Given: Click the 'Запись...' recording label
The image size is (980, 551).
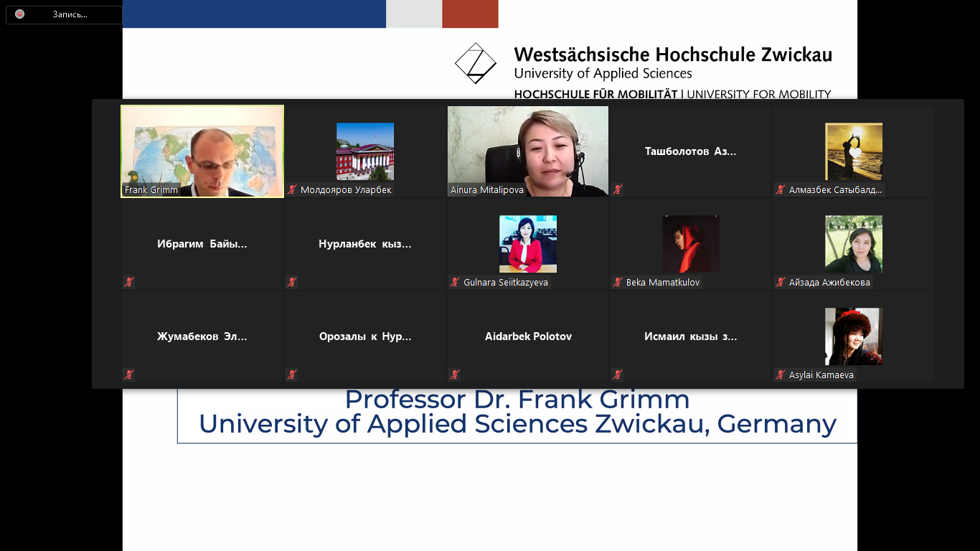Looking at the screenshot, I should point(70,14).
